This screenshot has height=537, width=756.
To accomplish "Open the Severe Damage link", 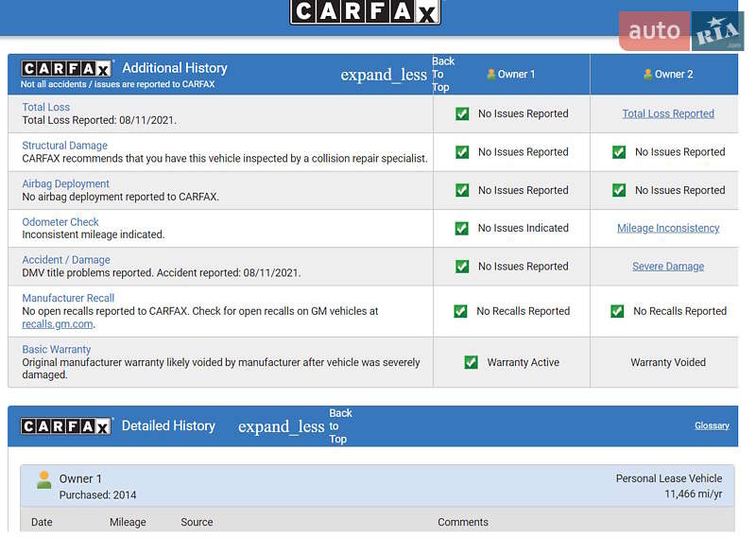I will point(668,267).
